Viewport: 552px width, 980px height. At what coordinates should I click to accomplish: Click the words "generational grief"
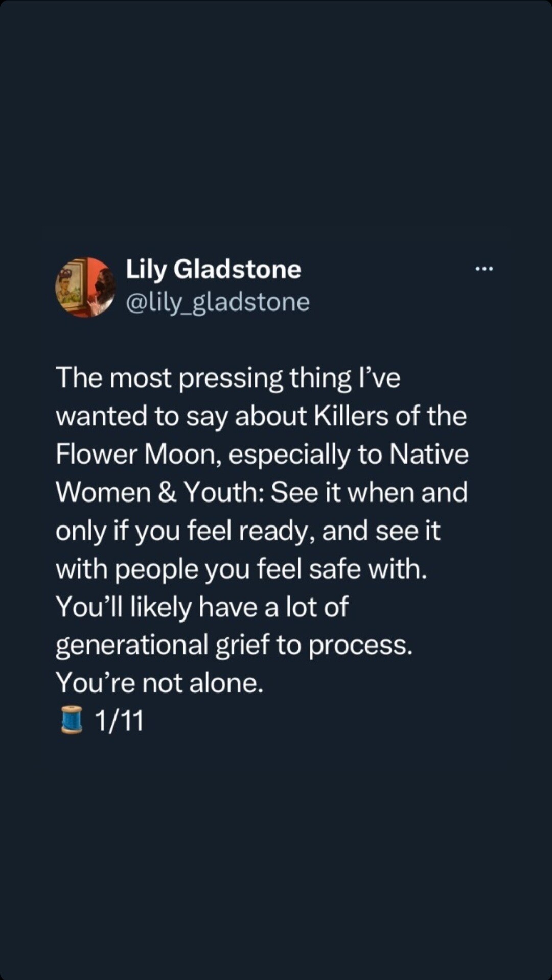(162, 645)
